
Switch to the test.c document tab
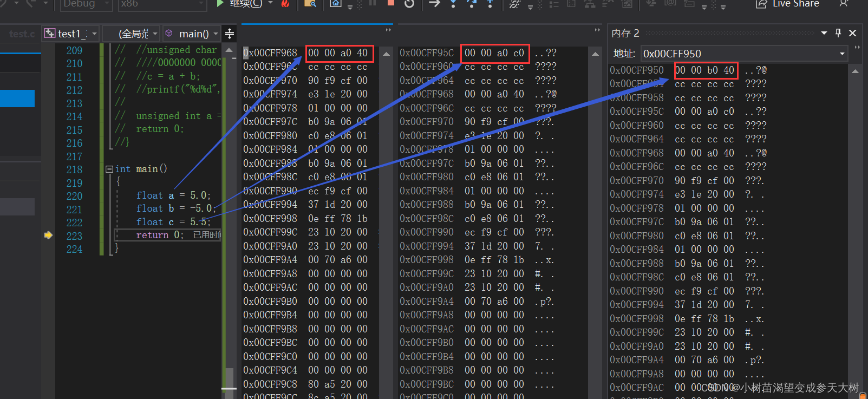point(22,34)
